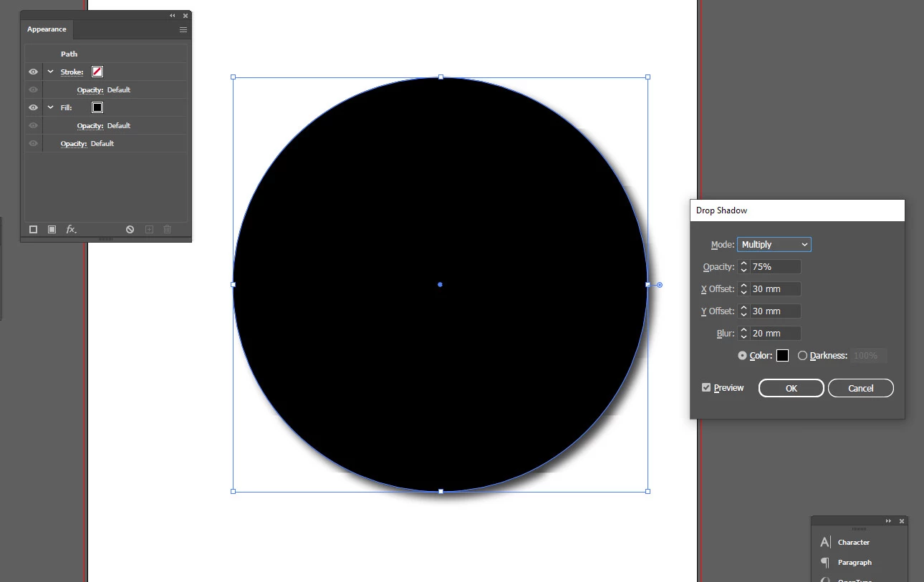The image size is (924, 582).
Task: Click the Darkness 100% field
Action: pyautogui.click(x=869, y=356)
